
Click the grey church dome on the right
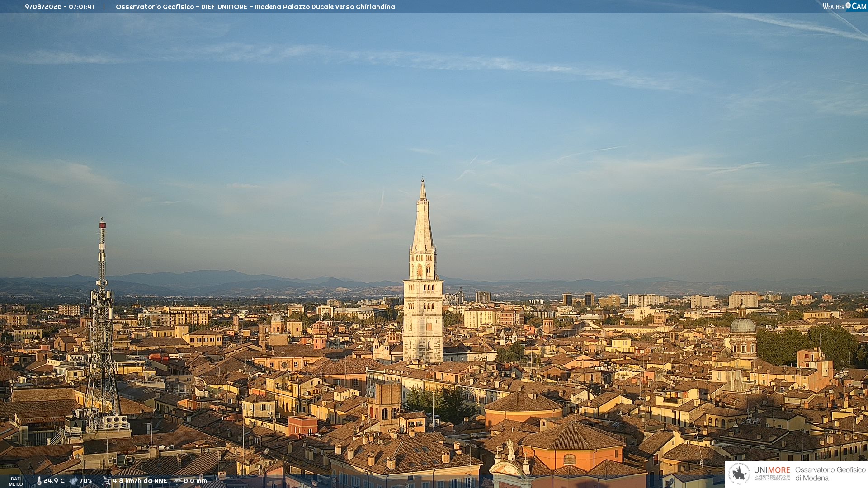[743, 324]
